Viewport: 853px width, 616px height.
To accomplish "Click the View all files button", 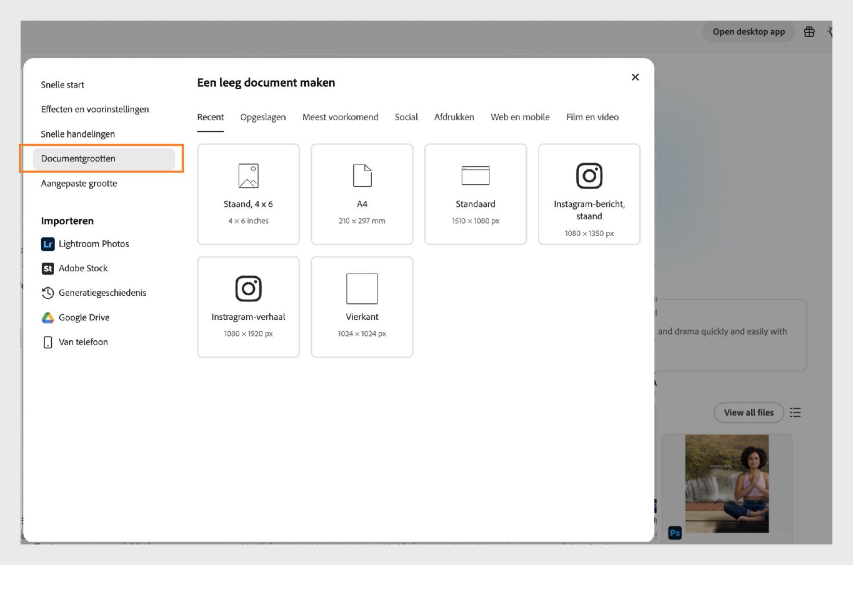I will point(749,413).
